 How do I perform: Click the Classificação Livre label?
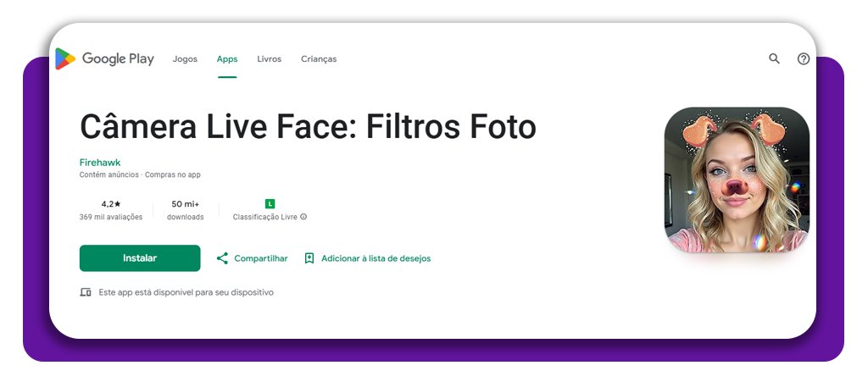[x=265, y=218]
